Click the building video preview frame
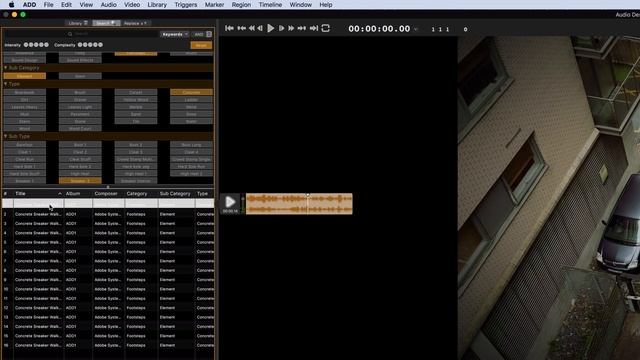Screen dimensions: 640x360 [549, 198]
